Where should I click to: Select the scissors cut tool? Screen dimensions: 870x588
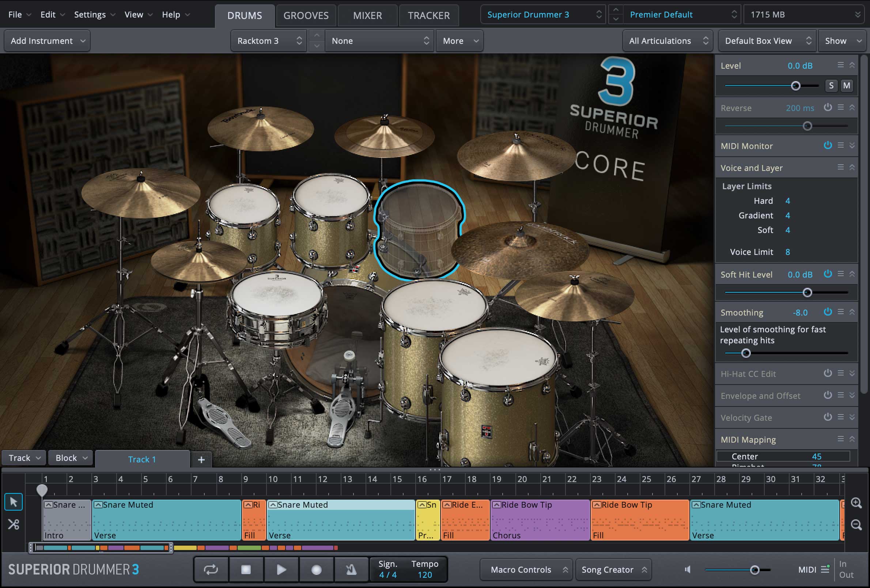click(14, 524)
